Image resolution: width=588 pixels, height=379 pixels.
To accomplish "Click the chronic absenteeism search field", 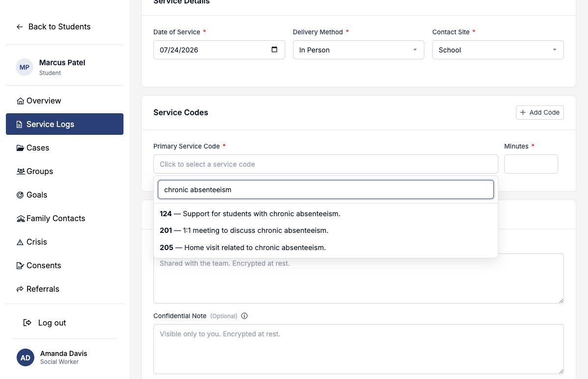I will click(x=326, y=190).
